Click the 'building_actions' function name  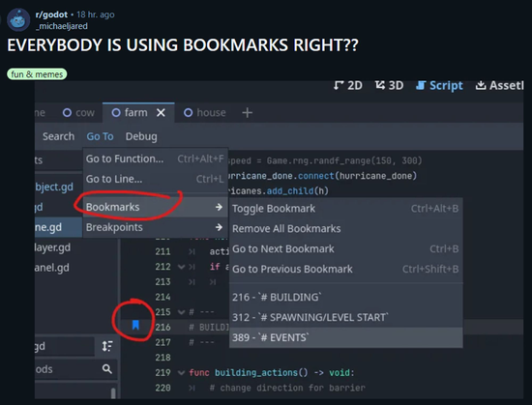click(x=256, y=373)
